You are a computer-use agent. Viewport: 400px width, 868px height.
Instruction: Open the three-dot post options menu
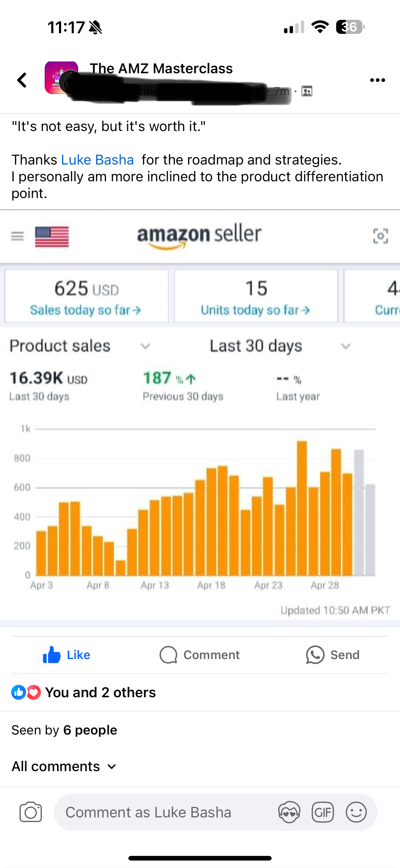(x=377, y=80)
